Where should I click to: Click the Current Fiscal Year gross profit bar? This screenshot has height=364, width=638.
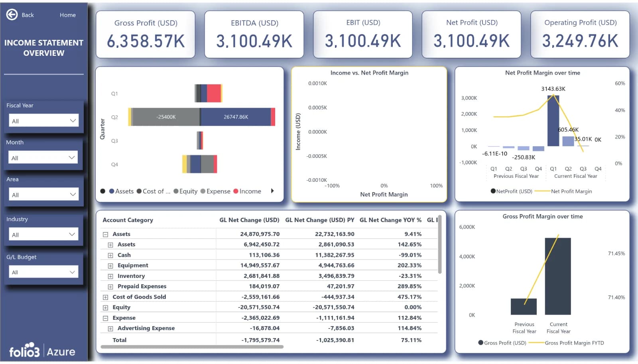558,276
